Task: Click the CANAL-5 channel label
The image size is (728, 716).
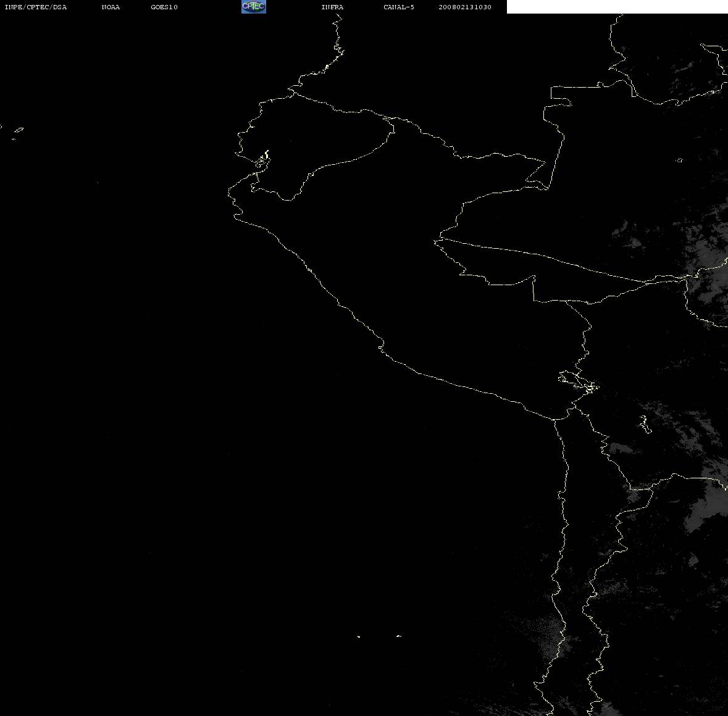Action: (x=398, y=7)
